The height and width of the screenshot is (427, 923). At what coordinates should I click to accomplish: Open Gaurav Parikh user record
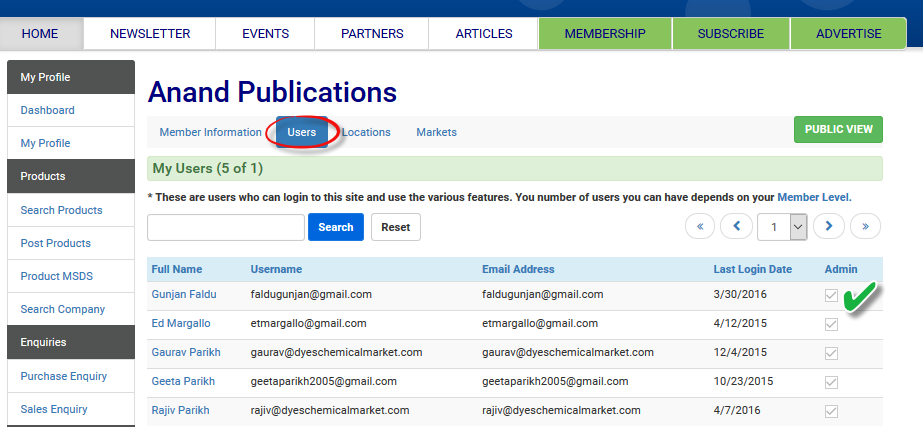[x=186, y=352]
